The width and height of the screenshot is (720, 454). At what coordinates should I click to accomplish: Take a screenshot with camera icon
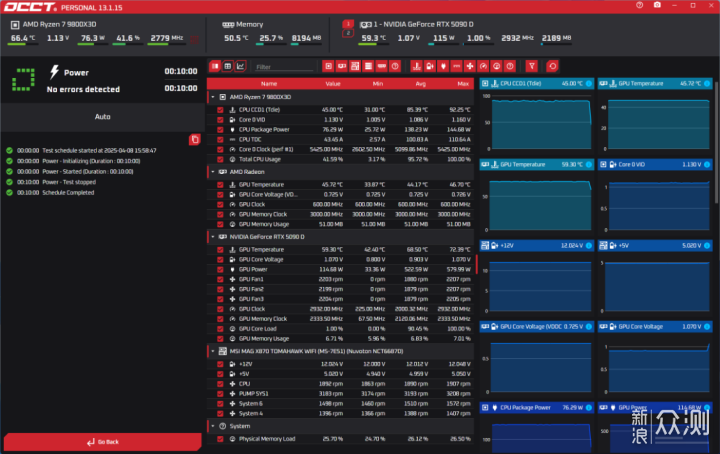coord(657,5)
